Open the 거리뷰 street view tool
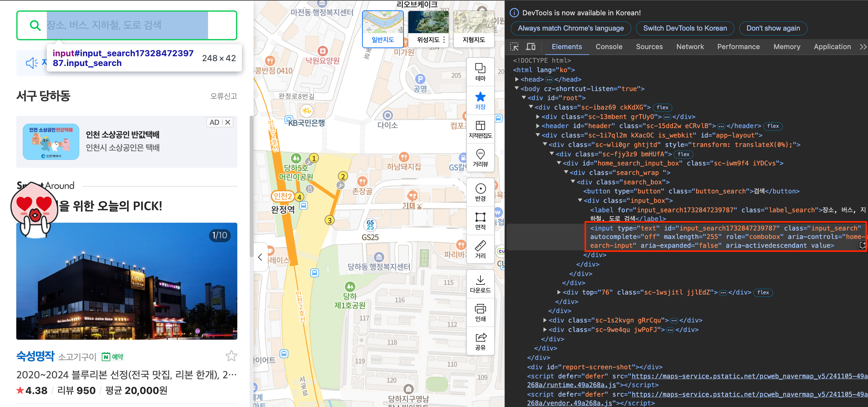The width and height of the screenshot is (868, 407). coord(480,158)
